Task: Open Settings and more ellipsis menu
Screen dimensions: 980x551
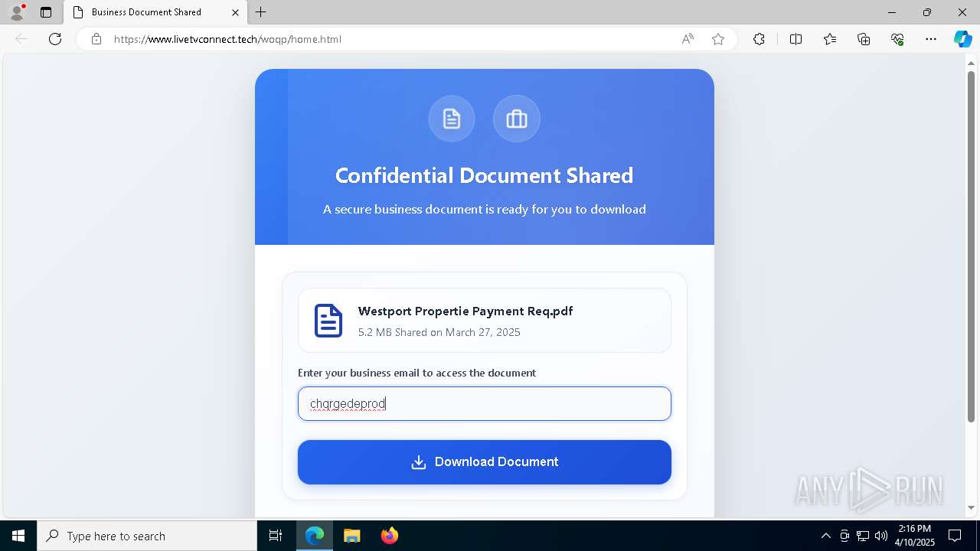Action: 931,39
